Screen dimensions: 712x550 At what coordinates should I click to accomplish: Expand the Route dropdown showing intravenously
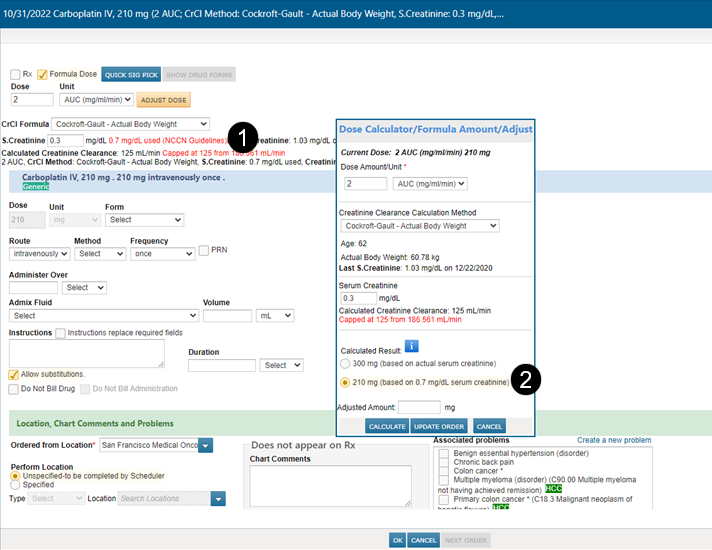38,254
